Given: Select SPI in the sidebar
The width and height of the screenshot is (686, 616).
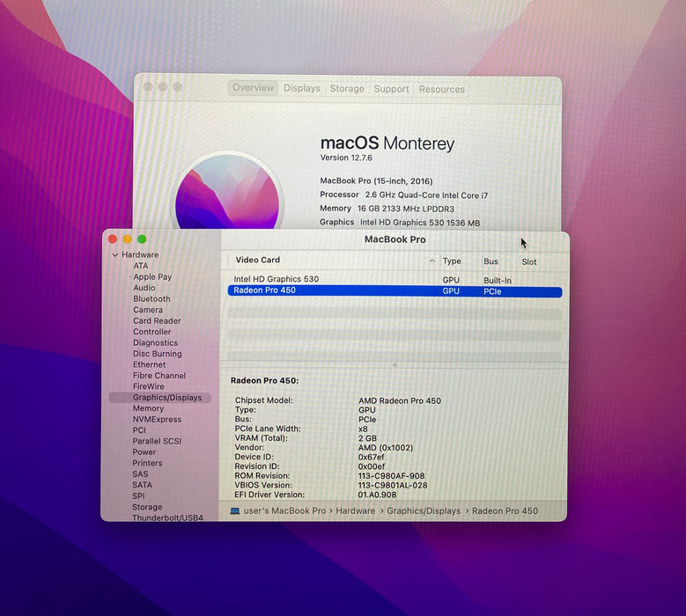Looking at the screenshot, I should (138, 495).
